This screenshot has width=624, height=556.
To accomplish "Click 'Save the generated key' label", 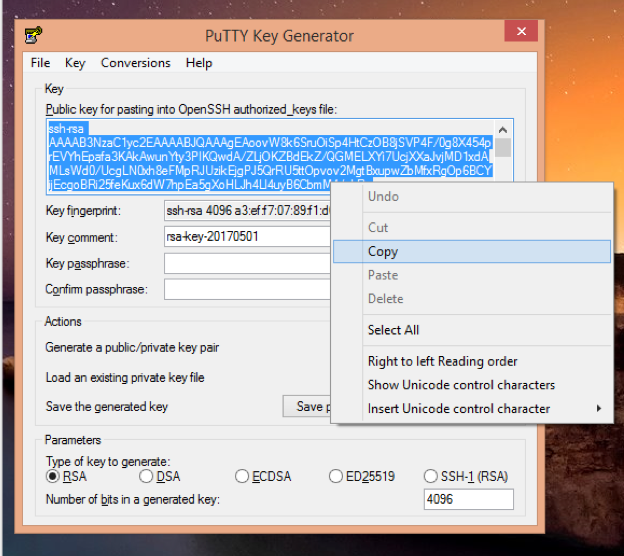I will click(107, 406).
